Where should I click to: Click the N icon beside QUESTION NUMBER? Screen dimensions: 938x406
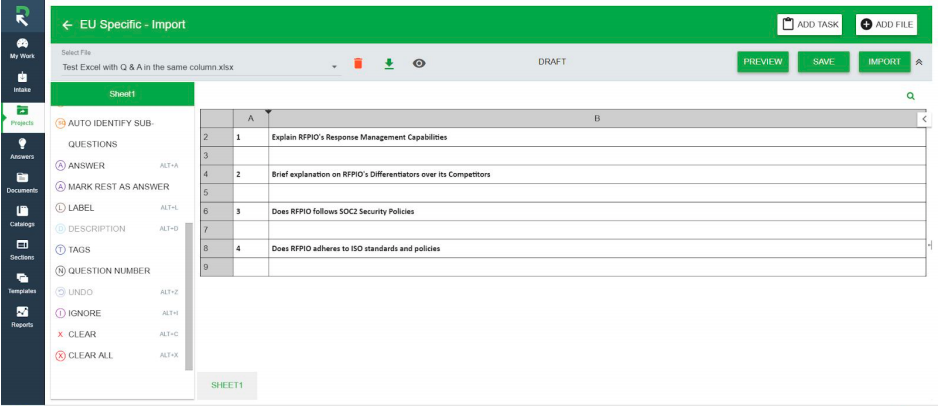(x=60, y=271)
